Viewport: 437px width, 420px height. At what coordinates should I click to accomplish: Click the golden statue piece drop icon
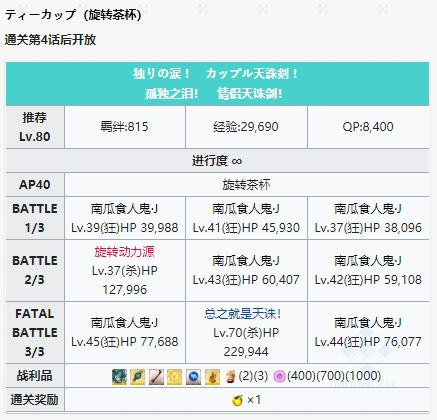(212, 377)
